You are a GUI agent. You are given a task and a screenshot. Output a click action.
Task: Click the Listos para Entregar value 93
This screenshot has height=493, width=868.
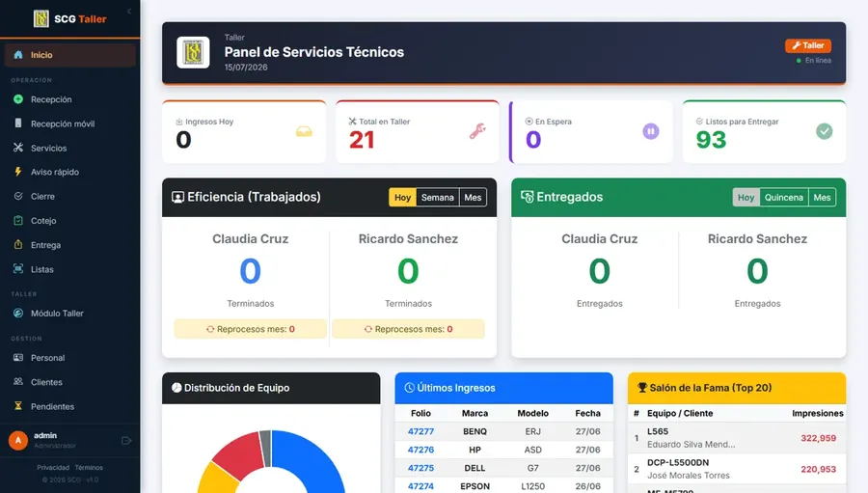click(711, 140)
